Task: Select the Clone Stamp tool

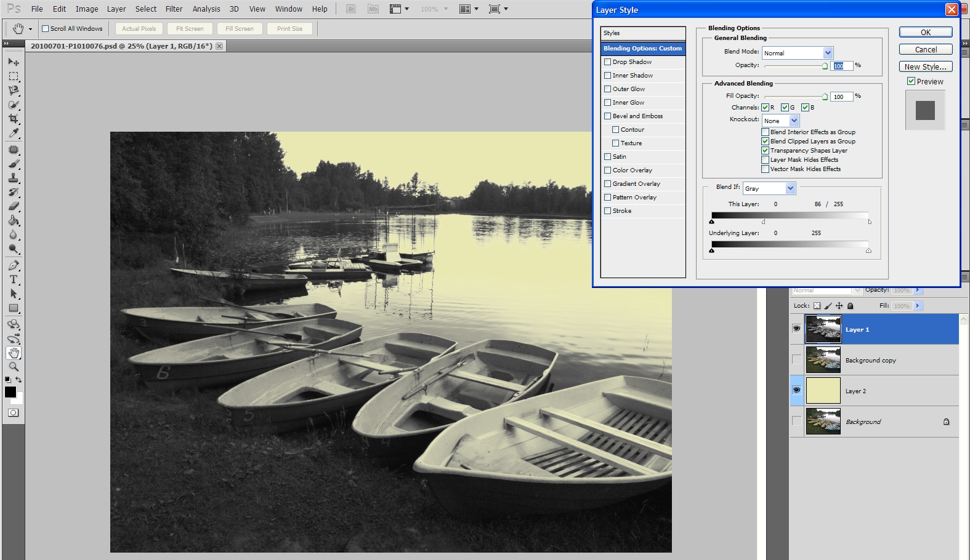Action: 14,178
